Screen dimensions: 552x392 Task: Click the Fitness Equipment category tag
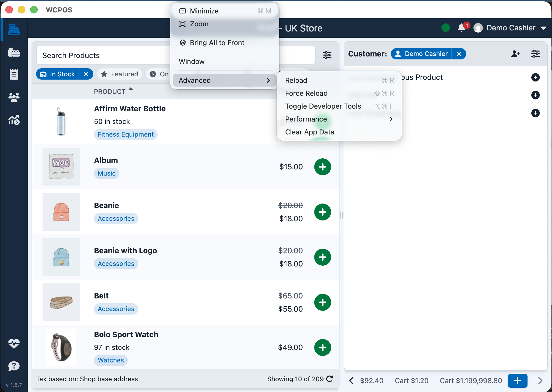[x=126, y=134]
